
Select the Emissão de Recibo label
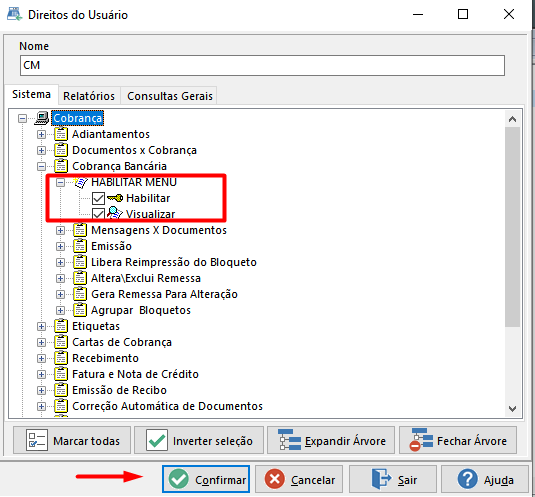click(x=119, y=391)
